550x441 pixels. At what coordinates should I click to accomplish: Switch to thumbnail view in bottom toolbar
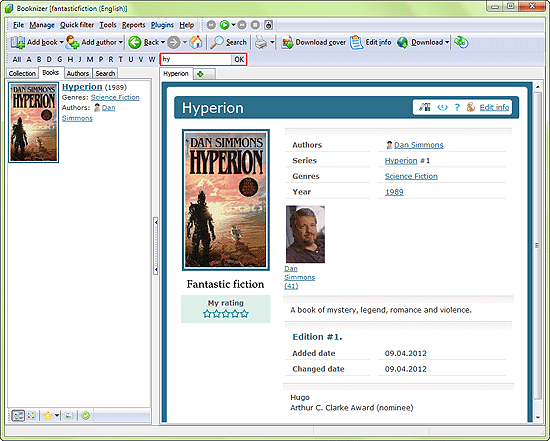(31, 416)
